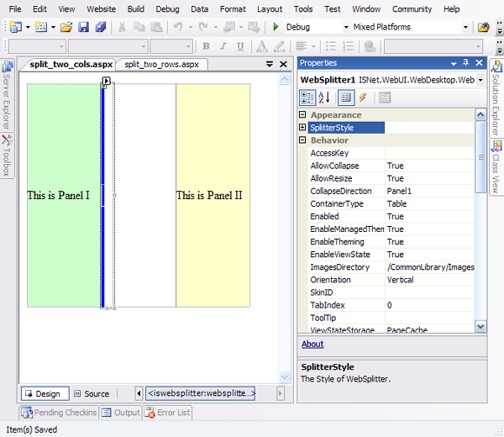This screenshot has width=504, height=437.
Task: Switch to split_two_rows.aspx tab
Action: (160, 64)
